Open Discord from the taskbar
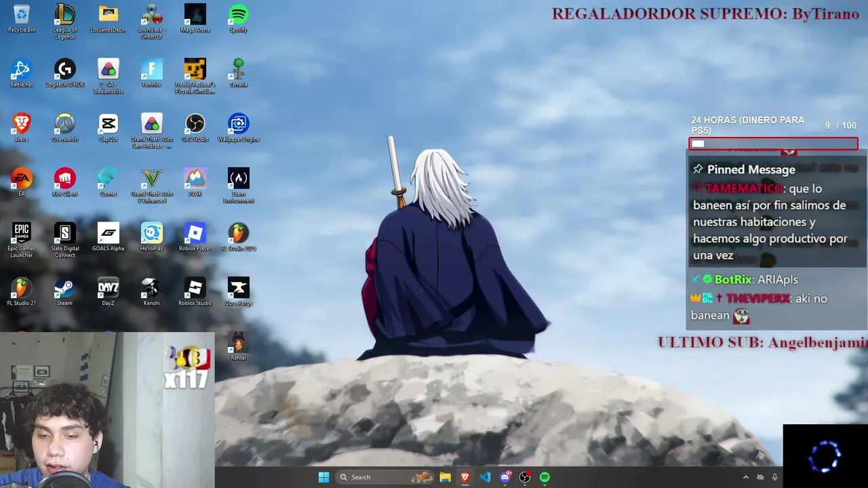The height and width of the screenshot is (488, 868). coord(505,477)
